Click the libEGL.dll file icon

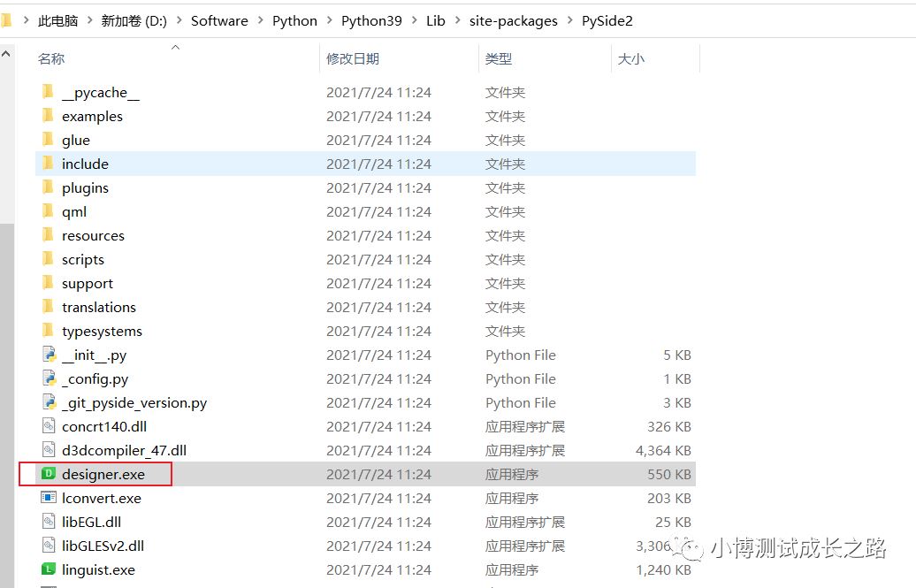click(x=49, y=522)
